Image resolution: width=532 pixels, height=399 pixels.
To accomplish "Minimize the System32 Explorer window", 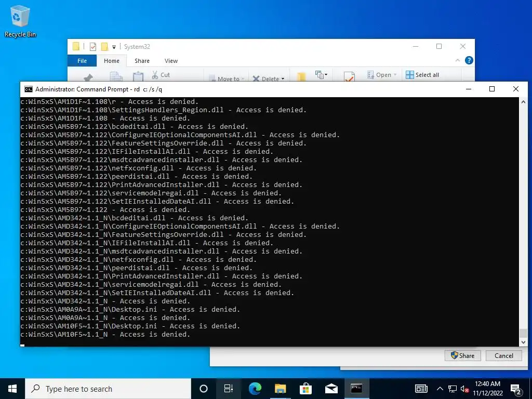I will click(416, 46).
